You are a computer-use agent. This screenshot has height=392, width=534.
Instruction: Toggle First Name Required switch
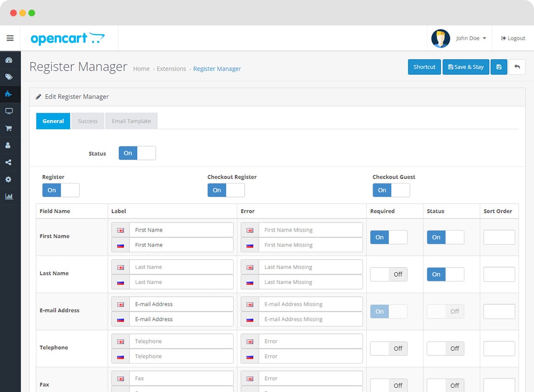[x=389, y=237]
